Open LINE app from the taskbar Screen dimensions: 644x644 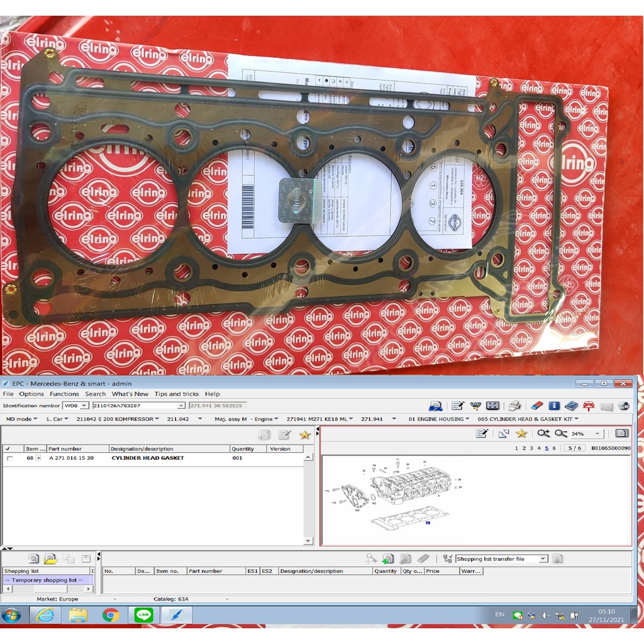click(144, 615)
